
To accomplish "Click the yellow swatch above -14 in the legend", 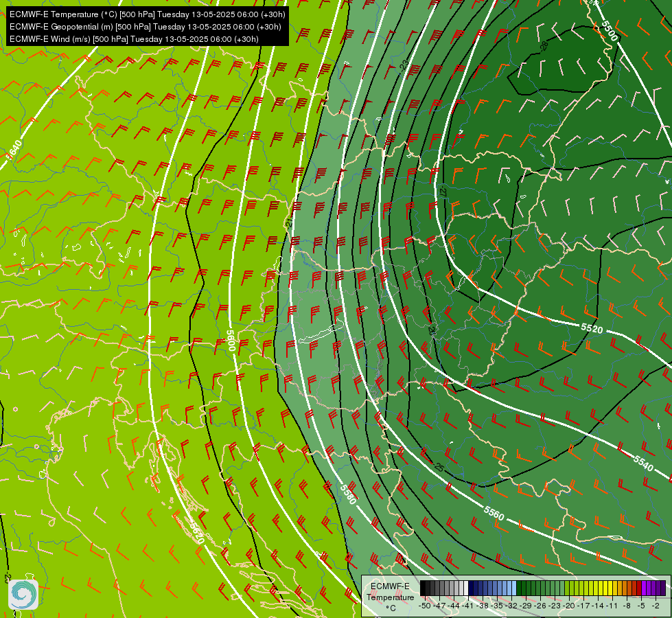I will [596, 588].
